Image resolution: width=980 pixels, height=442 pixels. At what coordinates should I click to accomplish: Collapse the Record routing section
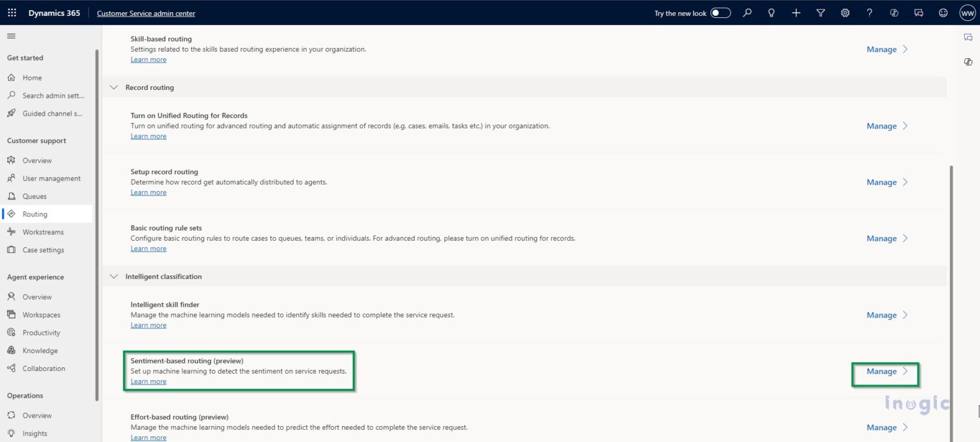point(114,87)
